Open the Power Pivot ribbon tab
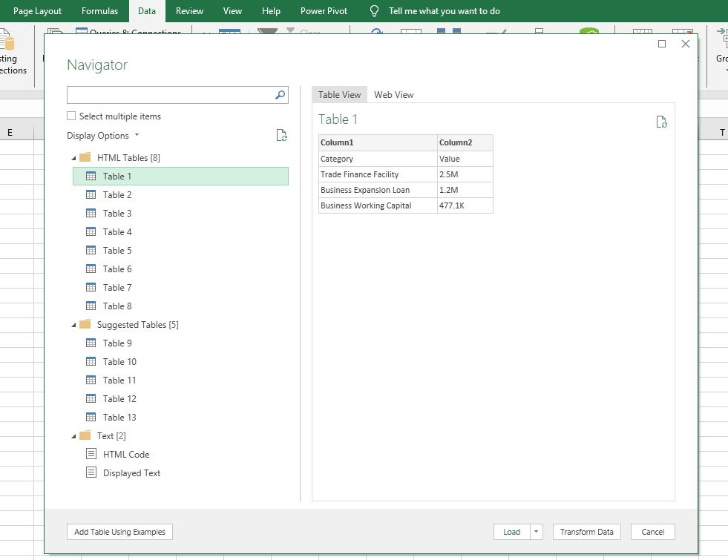 click(x=324, y=11)
